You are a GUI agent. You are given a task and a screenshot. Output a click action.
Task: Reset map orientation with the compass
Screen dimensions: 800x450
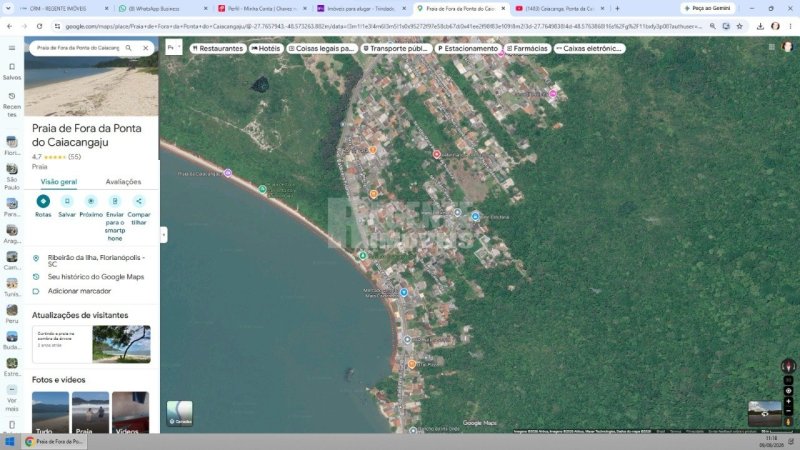pos(788,366)
